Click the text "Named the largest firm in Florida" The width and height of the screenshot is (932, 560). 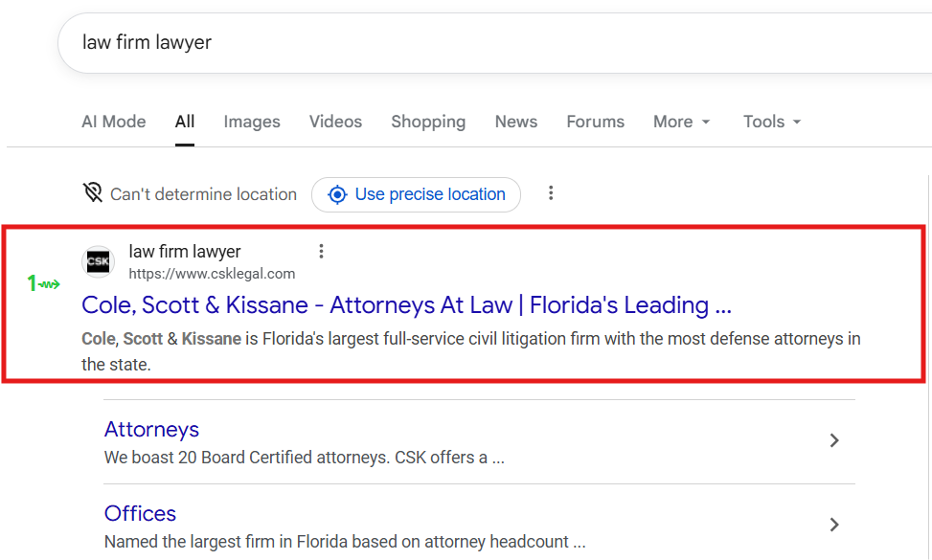point(226,542)
